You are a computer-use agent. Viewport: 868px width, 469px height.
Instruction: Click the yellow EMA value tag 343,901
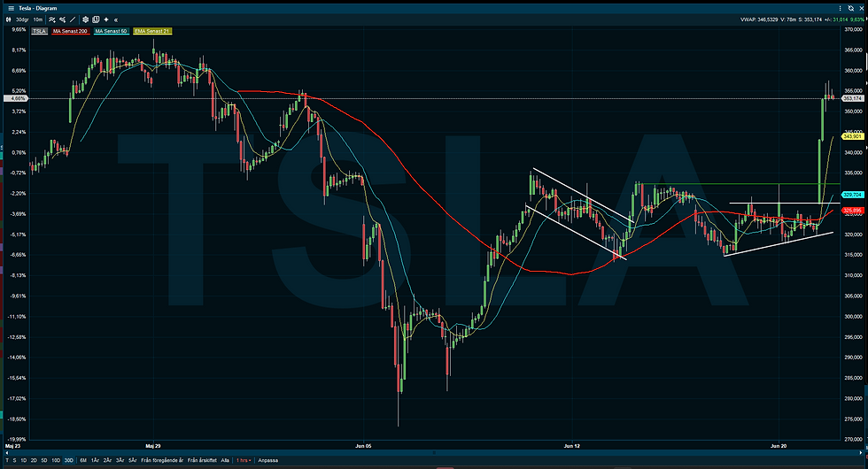852,136
